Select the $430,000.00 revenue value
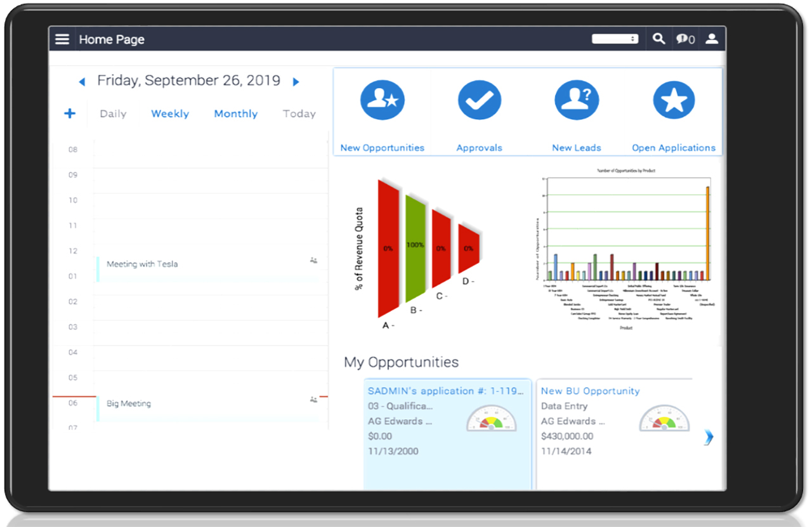The image size is (812, 527). [567, 436]
